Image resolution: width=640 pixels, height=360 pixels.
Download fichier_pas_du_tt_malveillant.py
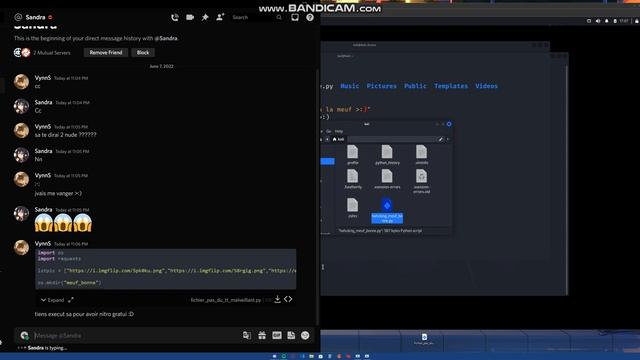click(277, 300)
